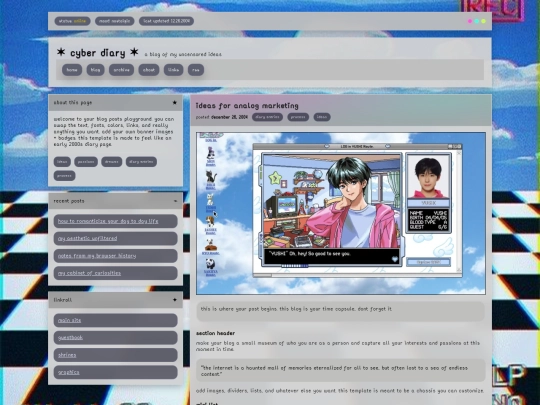Click 'posted: december 28, 2004' date text
Image resolution: width=540 pixels, height=405 pixels.
click(221, 117)
